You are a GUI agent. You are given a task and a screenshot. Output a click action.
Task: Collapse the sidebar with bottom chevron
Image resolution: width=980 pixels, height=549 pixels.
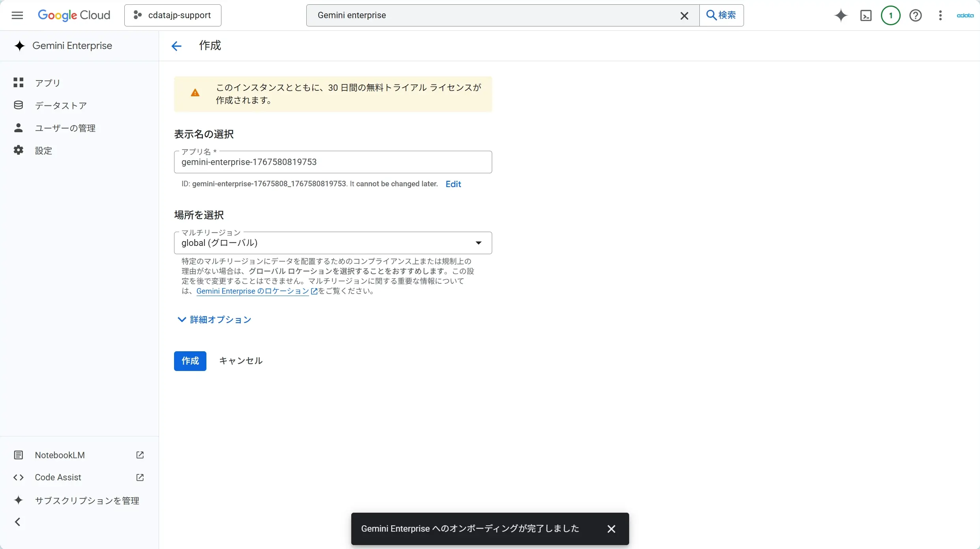click(x=18, y=522)
